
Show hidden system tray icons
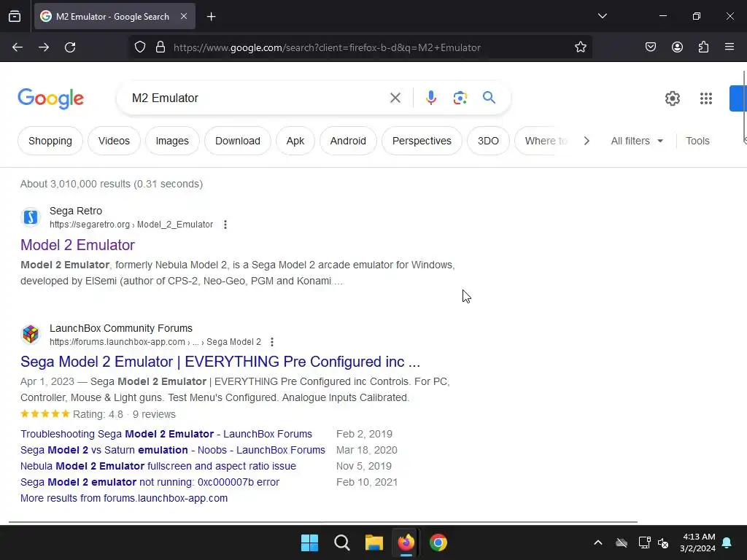pyautogui.click(x=598, y=542)
